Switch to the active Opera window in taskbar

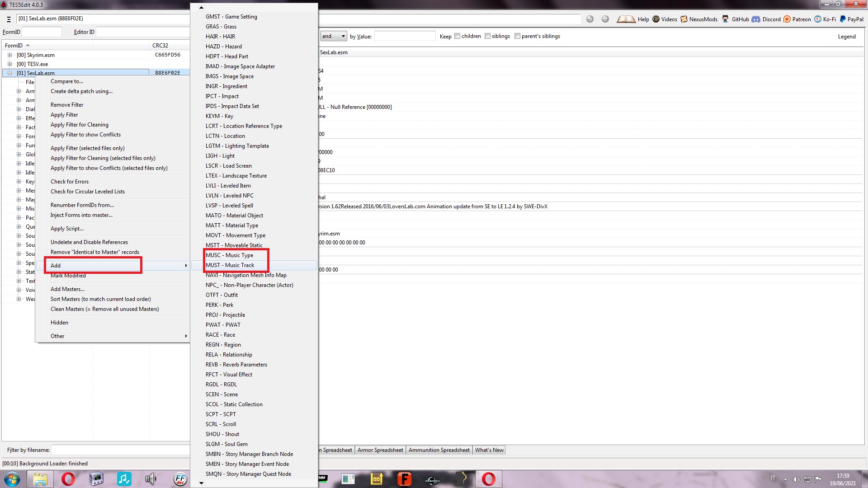[489, 479]
